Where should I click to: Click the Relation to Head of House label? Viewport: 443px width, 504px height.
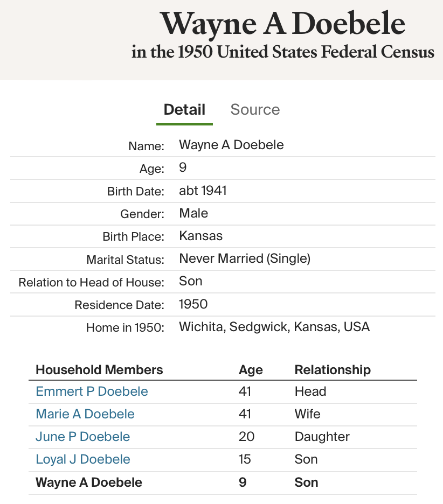91,282
